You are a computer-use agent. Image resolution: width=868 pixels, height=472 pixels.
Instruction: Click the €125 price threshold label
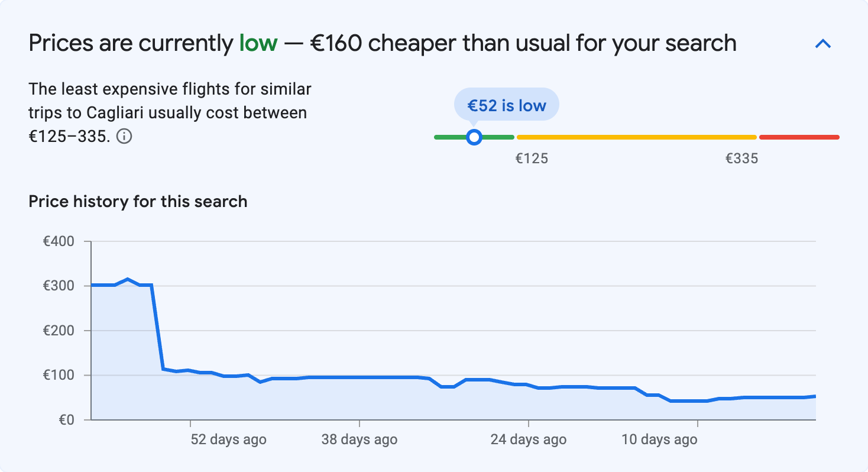pyautogui.click(x=532, y=158)
